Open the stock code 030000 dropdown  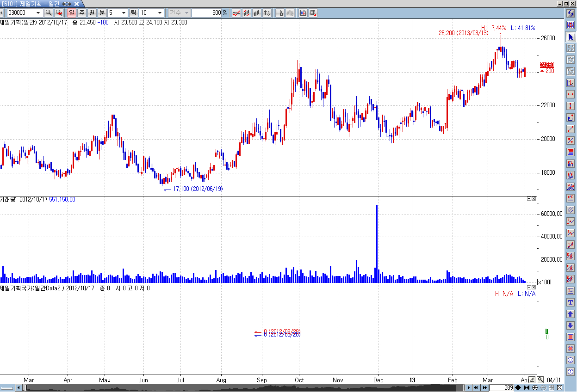coord(38,13)
